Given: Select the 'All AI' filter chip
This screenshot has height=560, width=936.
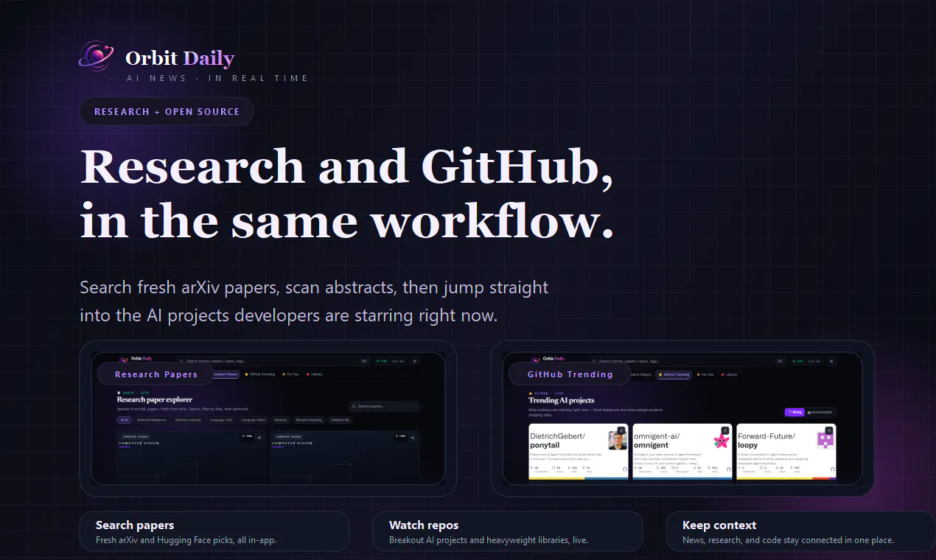Looking at the screenshot, I should point(124,420).
